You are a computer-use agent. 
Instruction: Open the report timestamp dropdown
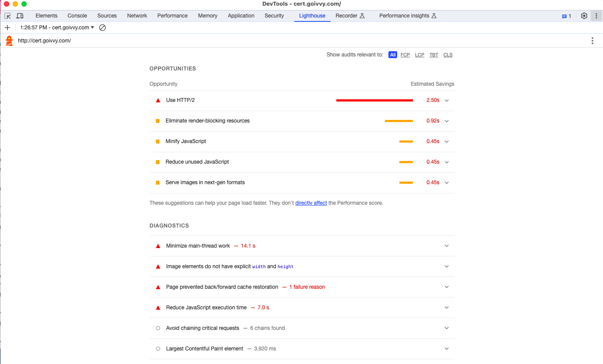tap(57, 28)
